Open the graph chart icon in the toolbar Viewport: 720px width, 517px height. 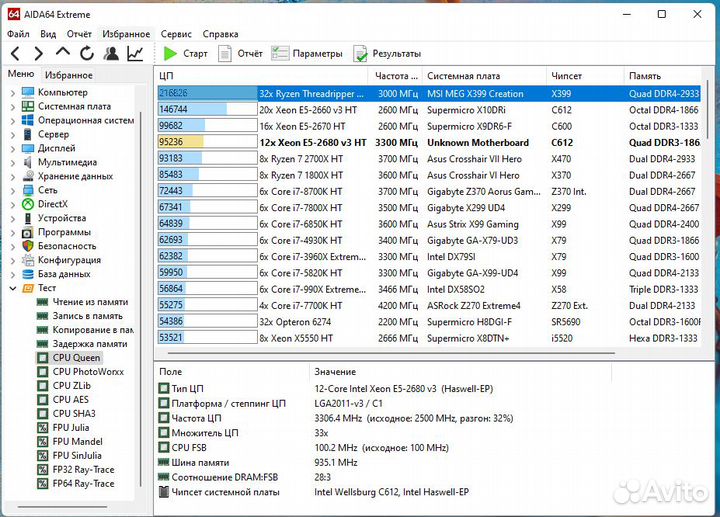[x=135, y=54]
